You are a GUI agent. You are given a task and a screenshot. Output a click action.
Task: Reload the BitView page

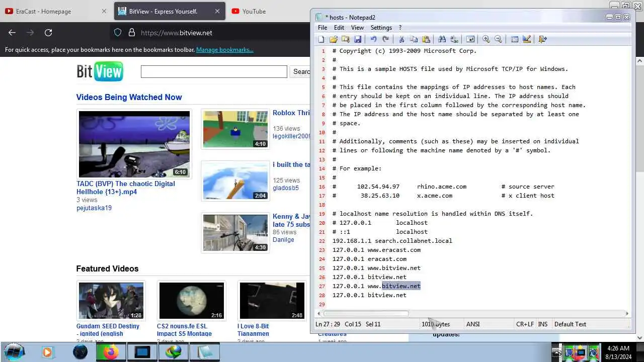tap(48, 33)
